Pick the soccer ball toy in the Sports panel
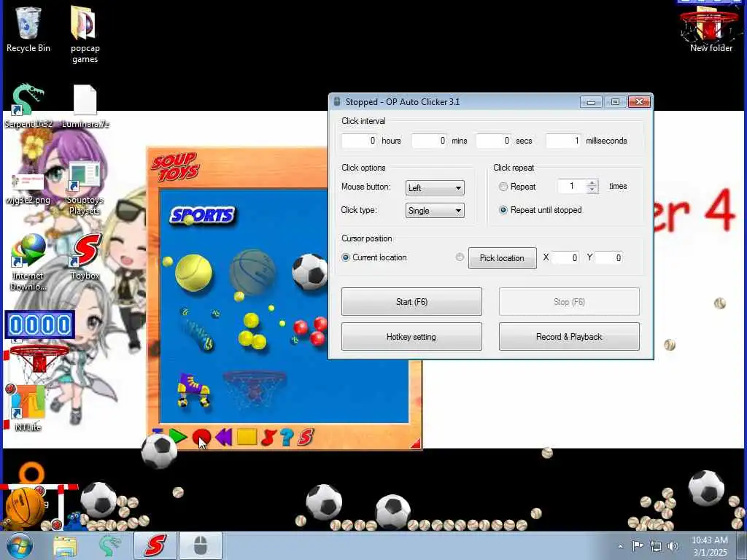Image resolution: width=747 pixels, height=560 pixels. coord(309,272)
